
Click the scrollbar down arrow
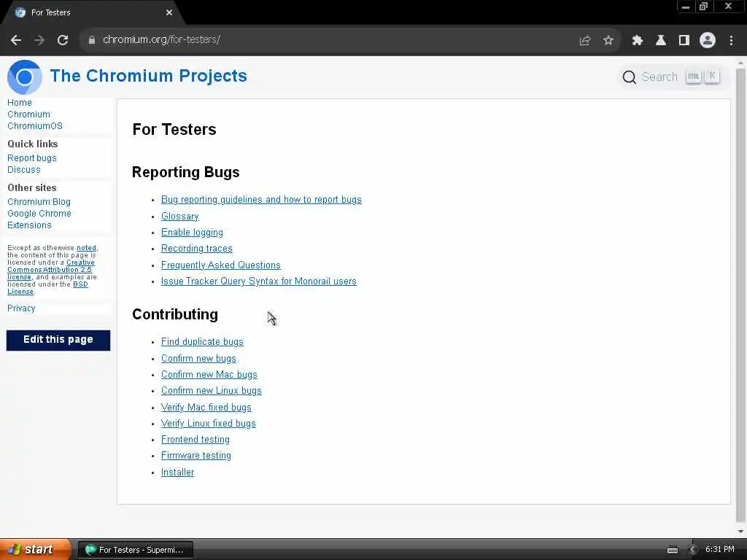coord(740,531)
